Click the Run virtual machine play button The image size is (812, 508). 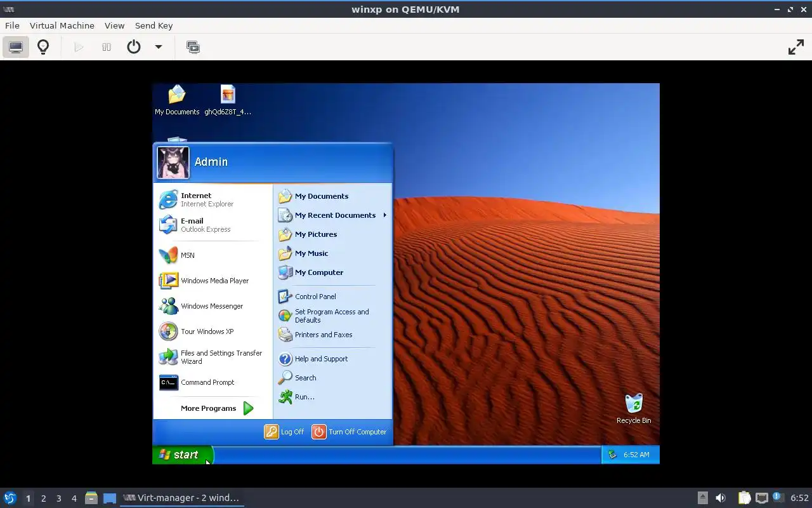(x=79, y=47)
